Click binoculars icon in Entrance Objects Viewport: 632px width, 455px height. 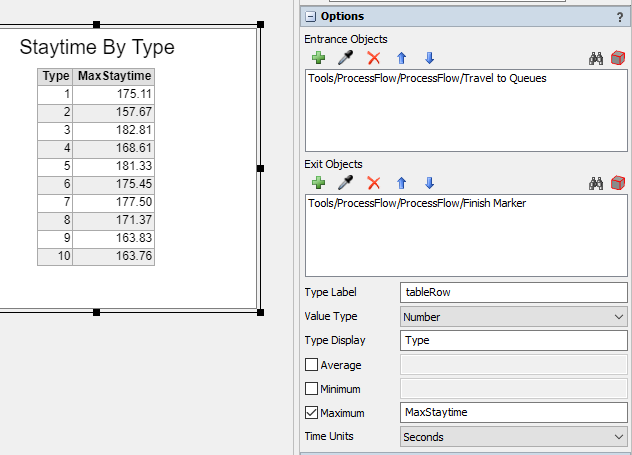[x=596, y=58]
